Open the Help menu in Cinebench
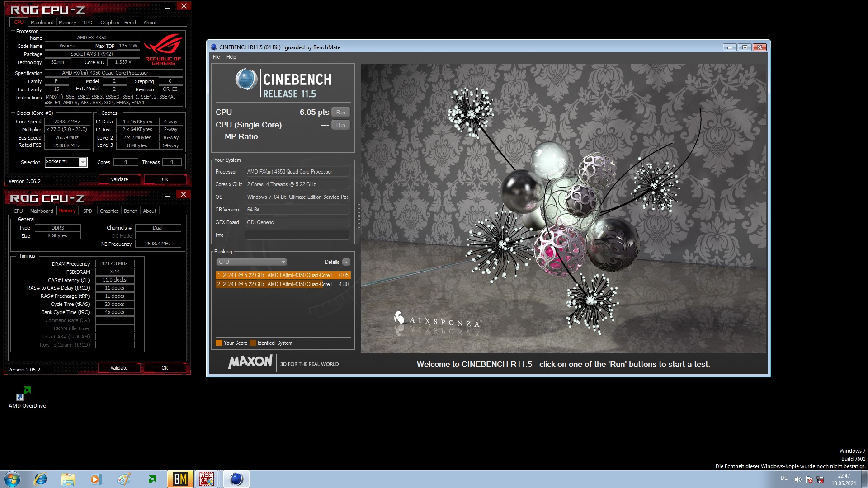Screen dimensions: 868x488 coord(231,57)
